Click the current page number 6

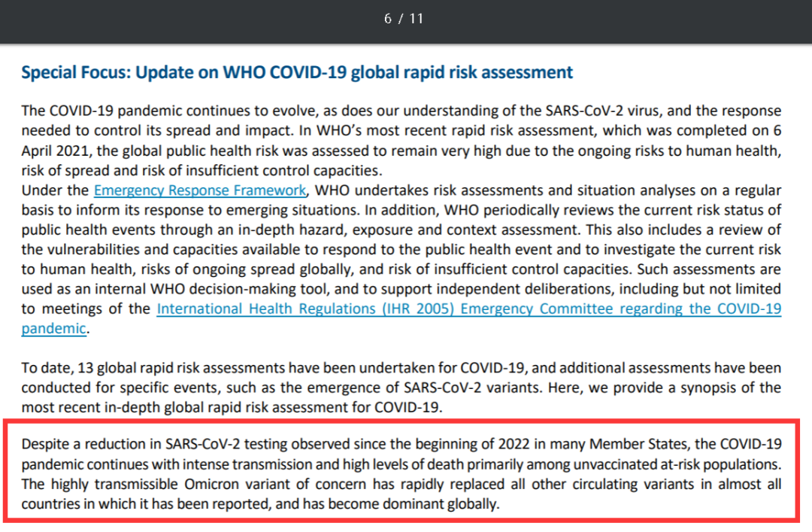[x=388, y=19]
